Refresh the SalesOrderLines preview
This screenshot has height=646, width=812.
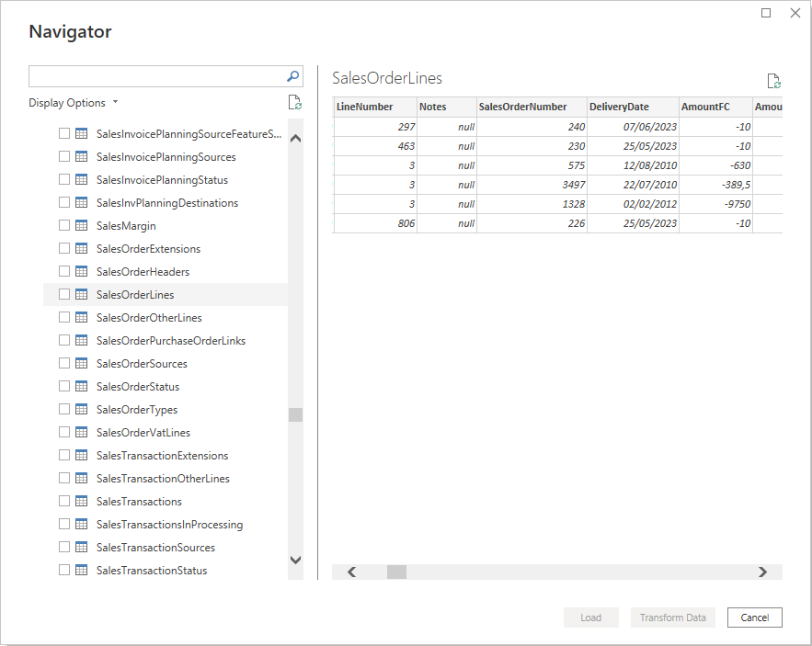(x=773, y=80)
